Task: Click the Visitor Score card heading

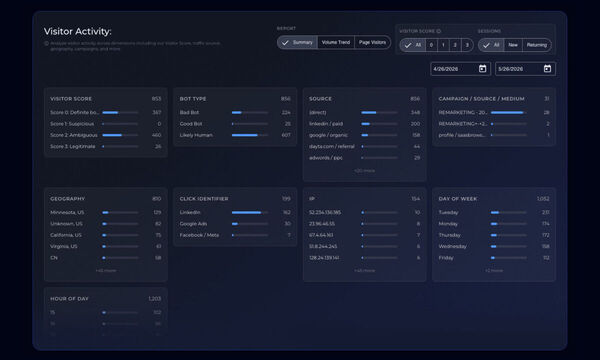Action: pyautogui.click(x=71, y=99)
